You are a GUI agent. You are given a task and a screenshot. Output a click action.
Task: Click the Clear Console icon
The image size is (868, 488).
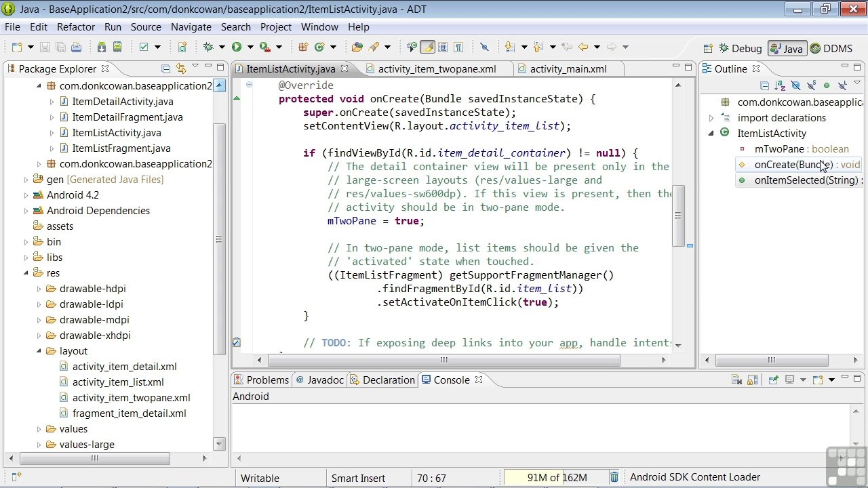pyautogui.click(x=737, y=380)
